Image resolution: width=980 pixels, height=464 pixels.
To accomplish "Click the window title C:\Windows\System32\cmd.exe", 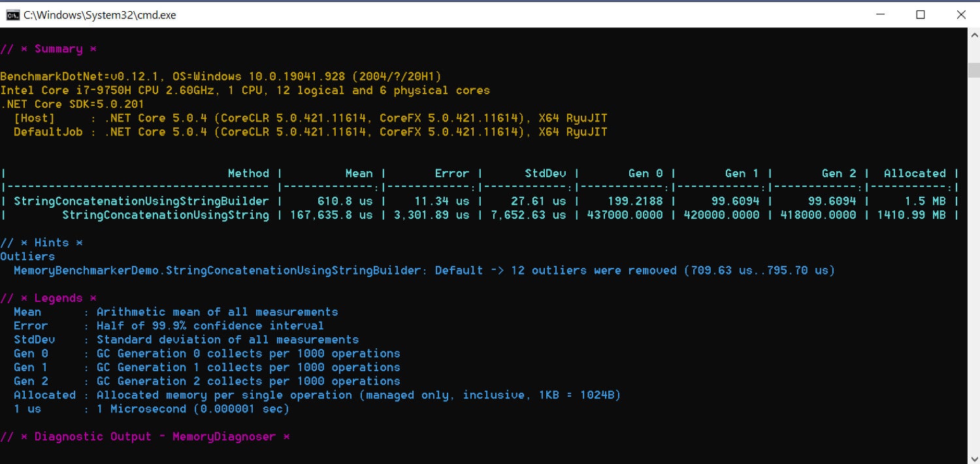I will click(x=100, y=15).
